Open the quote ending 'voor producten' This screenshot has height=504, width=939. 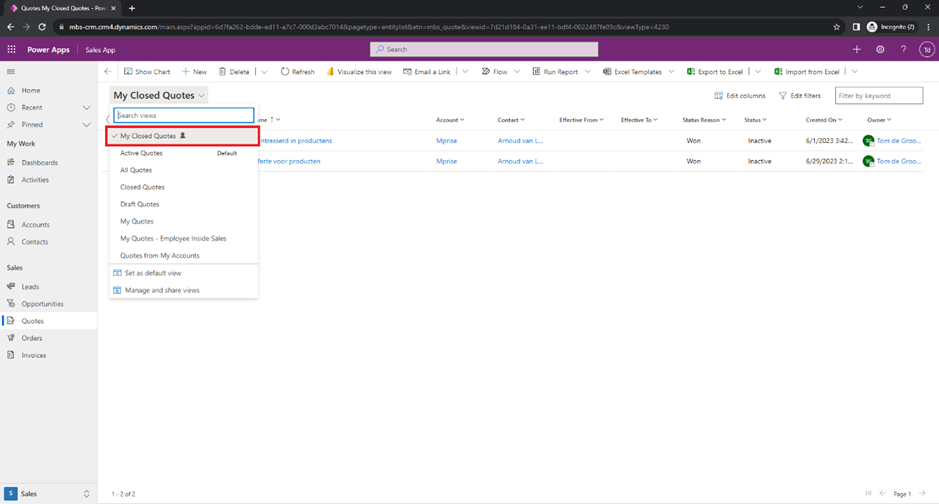(289, 161)
